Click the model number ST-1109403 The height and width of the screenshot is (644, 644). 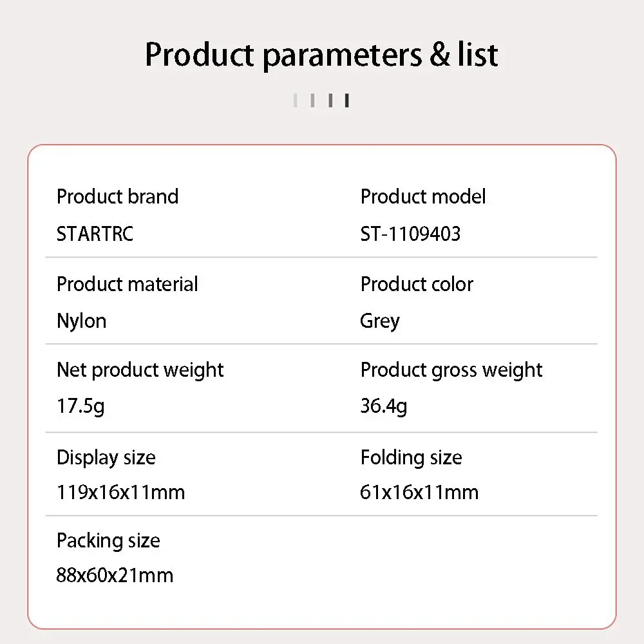pos(410,233)
